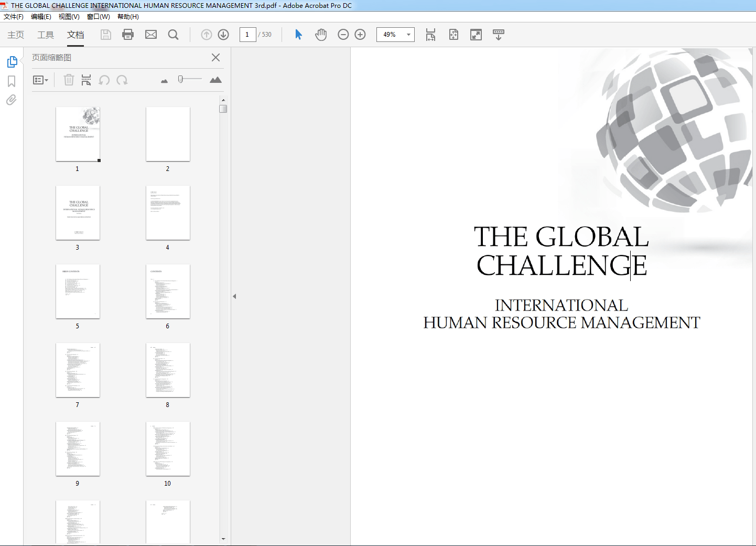
Task: Select page 8 thumbnail
Action: [x=168, y=370]
